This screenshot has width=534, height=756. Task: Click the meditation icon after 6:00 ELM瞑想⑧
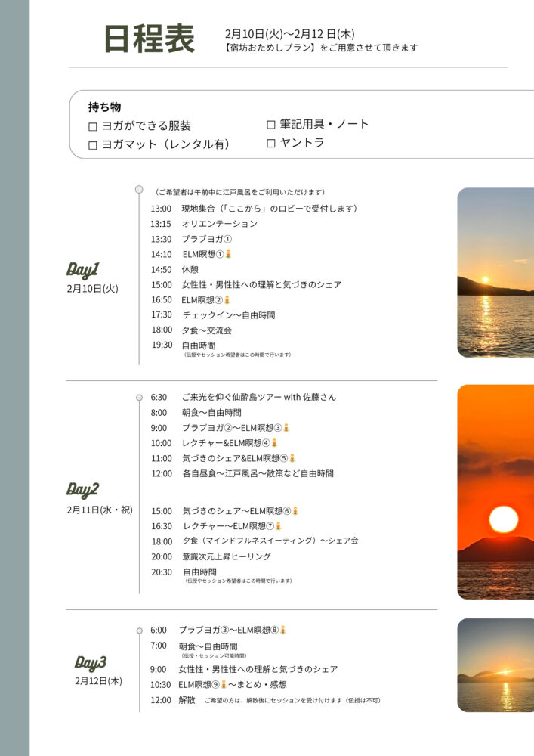click(x=283, y=630)
